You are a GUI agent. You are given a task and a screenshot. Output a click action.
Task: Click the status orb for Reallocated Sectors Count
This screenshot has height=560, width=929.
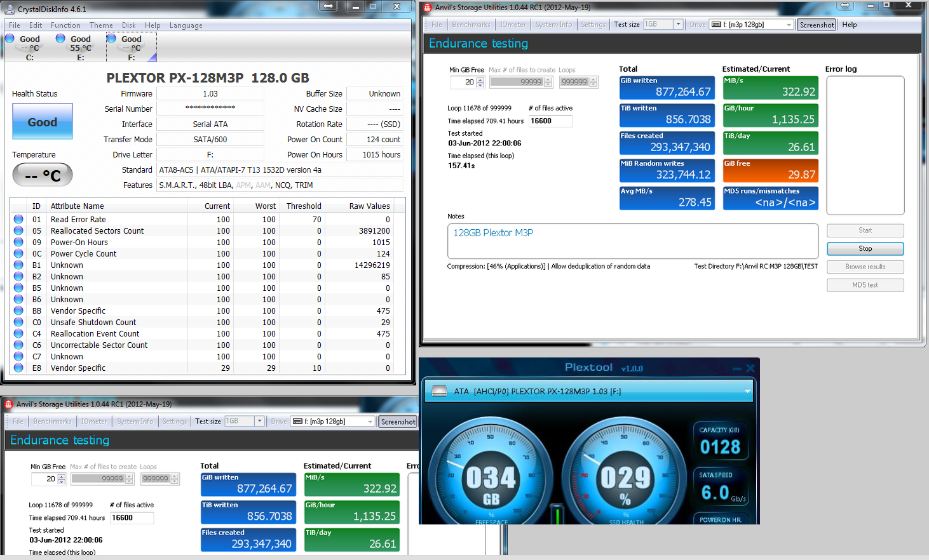tap(18, 231)
